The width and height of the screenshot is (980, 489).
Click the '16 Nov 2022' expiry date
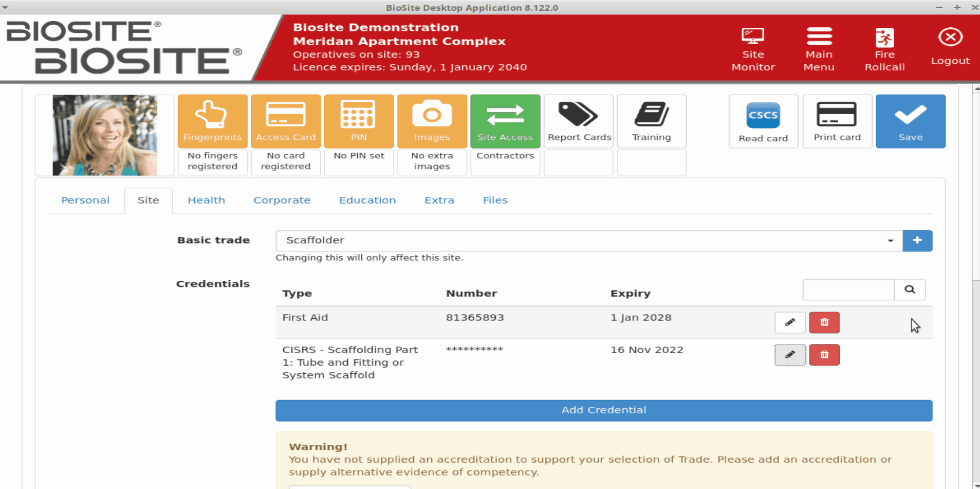pyautogui.click(x=646, y=350)
